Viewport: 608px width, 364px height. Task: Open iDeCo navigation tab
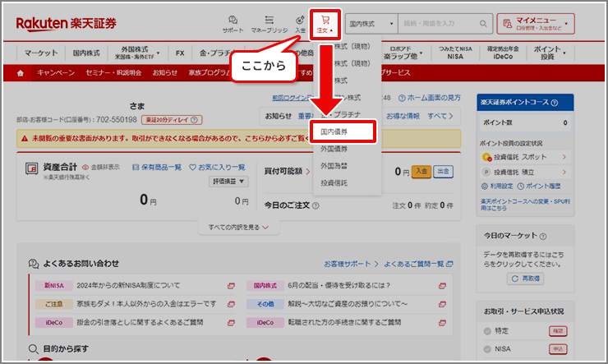pos(503,53)
